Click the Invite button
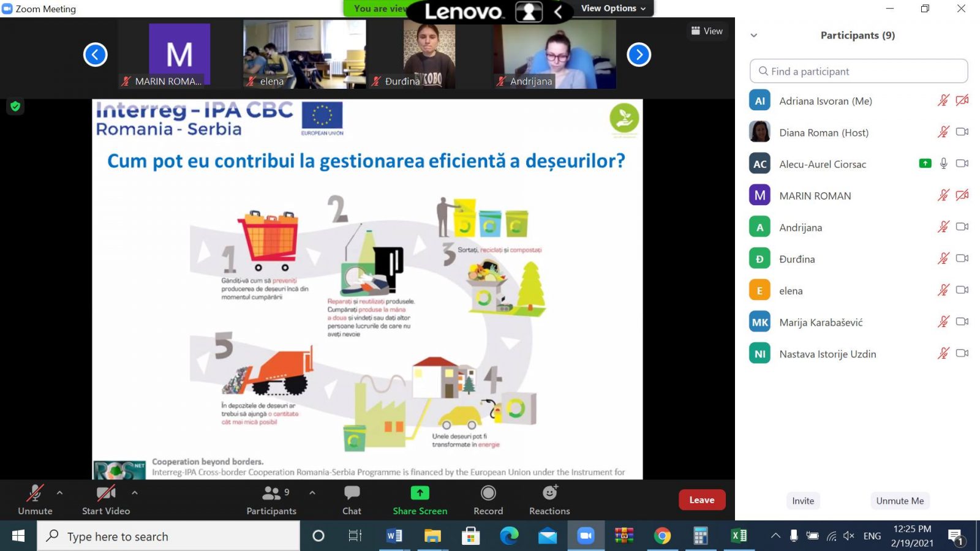This screenshot has width=980, height=551. click(x=803, y=501)
